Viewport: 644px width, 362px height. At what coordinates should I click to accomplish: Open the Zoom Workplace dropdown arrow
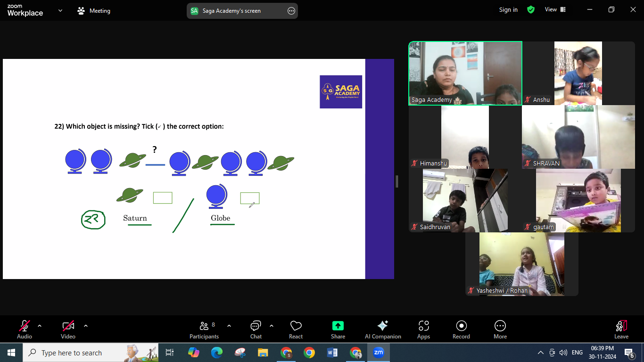[x=60, y=10]
